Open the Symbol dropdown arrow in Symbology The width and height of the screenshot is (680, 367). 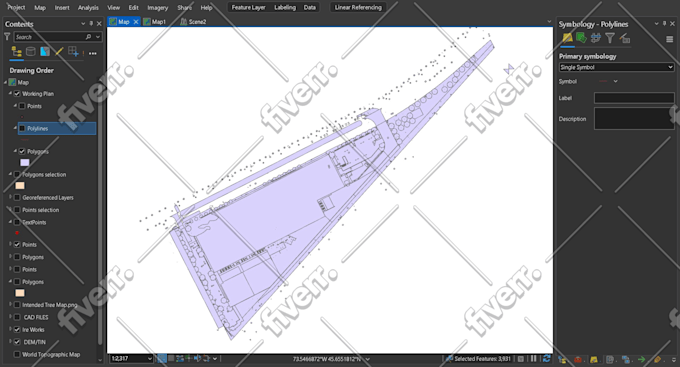pyautogui.click(x=615, y=81)
